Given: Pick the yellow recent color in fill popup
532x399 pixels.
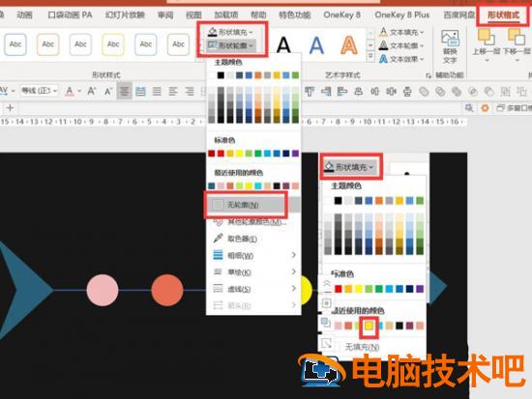Looking at the screenshot, I should tap(369, 326).
